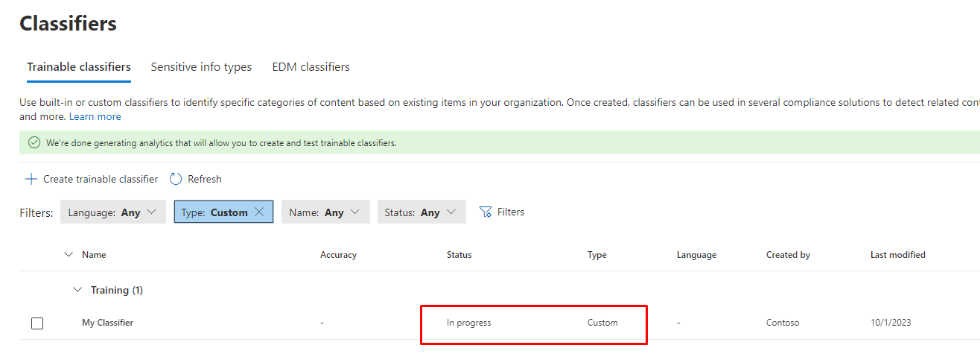Click the plus icon for Create trainable classifier
This screenshot has width=980, height=354.
coord(31,179)
